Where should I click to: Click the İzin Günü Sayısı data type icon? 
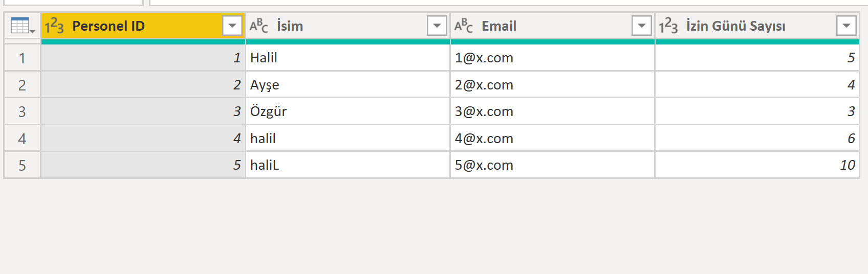click(x=668, y=26)
